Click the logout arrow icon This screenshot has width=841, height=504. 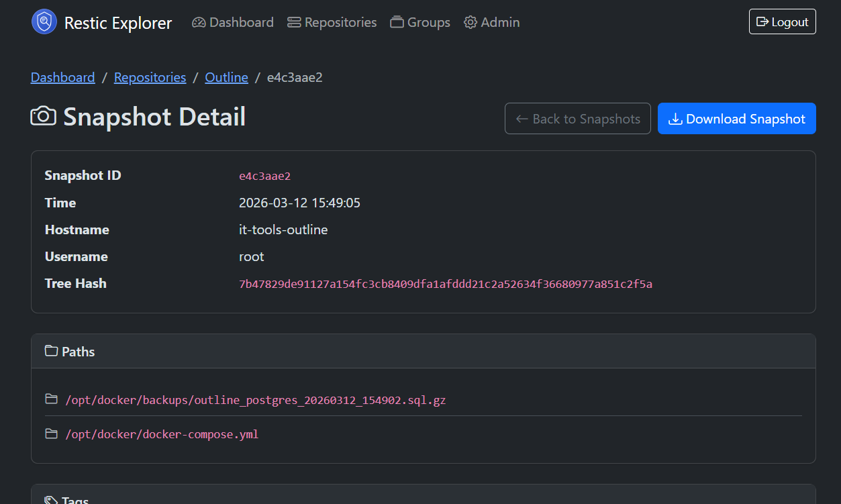(762, 21)
